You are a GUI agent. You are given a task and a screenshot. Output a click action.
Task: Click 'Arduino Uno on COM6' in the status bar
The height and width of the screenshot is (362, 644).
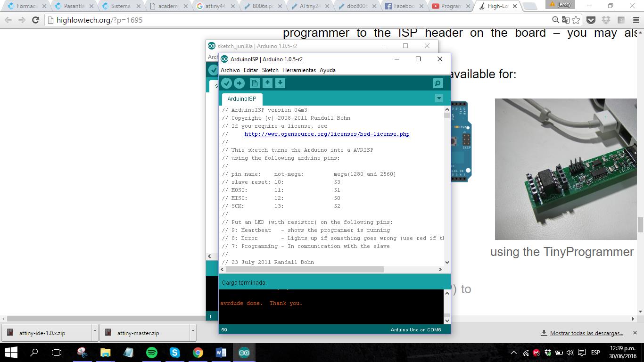click(x=416, y=329)
